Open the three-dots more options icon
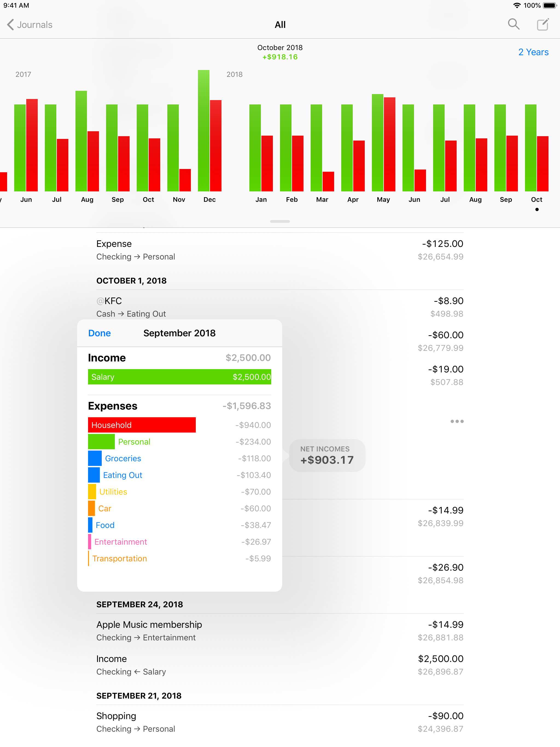 tap(457, 421)
